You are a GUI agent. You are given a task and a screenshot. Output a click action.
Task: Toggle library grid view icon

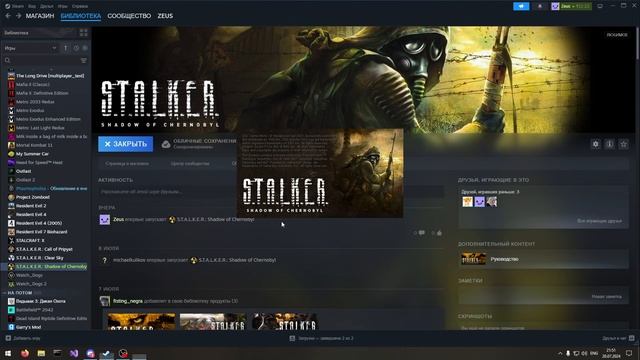(x=84, y=33)
